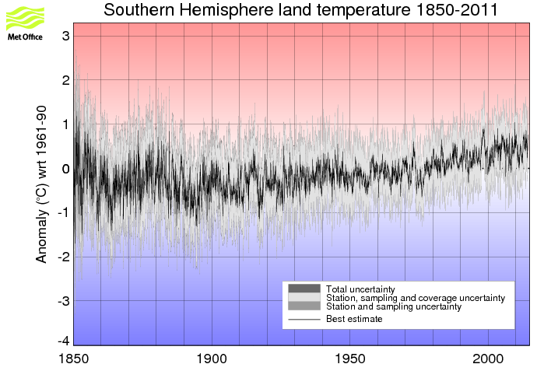Screen dimensions: 551x392
Task: Click the y-axis label 'Anomaly (°C) wrt 1961-90'
Action: pos(41,184)
